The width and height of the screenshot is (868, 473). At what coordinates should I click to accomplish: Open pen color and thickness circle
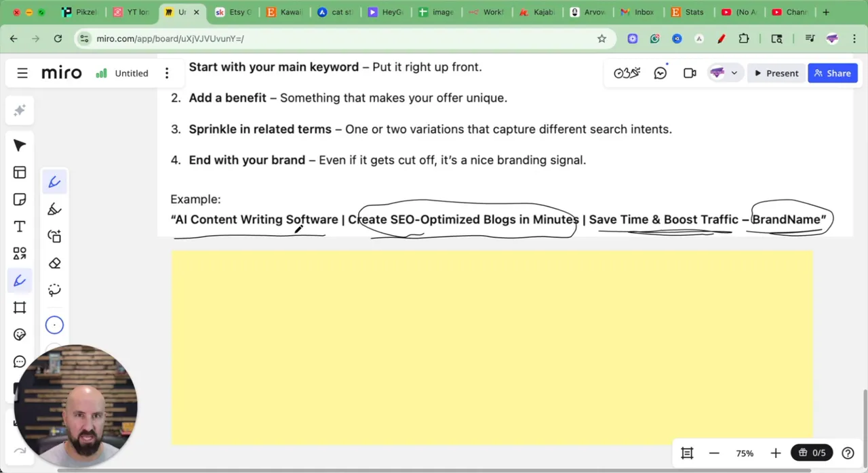(x=54, y=325)
